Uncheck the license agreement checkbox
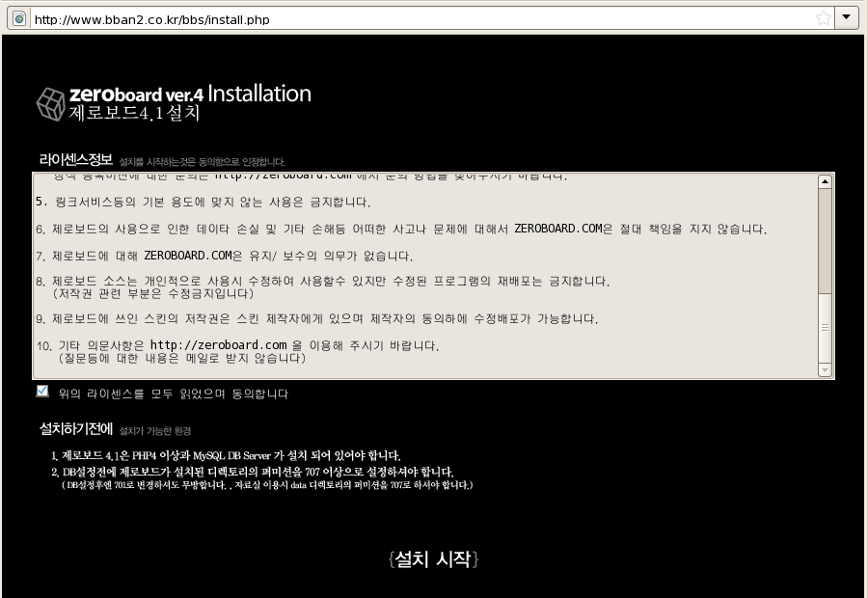Screen dimensions: 868x598 click(x=42, y=392)
